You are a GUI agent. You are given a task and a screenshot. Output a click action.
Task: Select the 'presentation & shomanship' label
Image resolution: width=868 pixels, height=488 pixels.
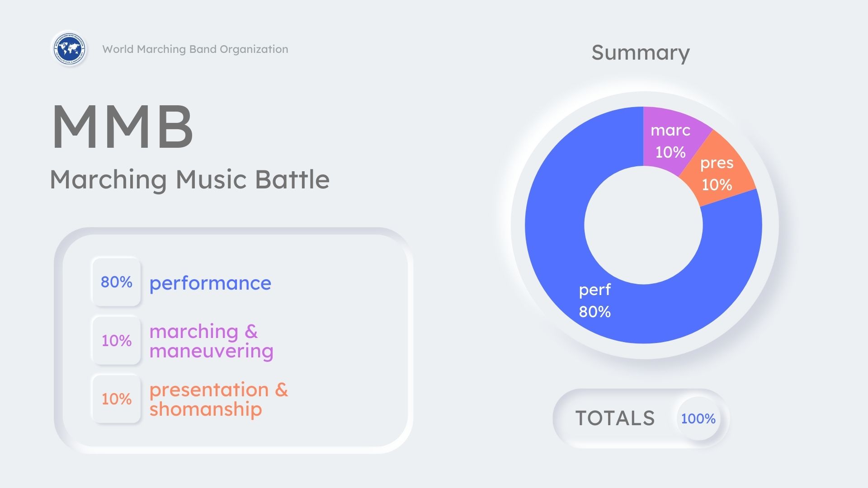pos(218,399)
